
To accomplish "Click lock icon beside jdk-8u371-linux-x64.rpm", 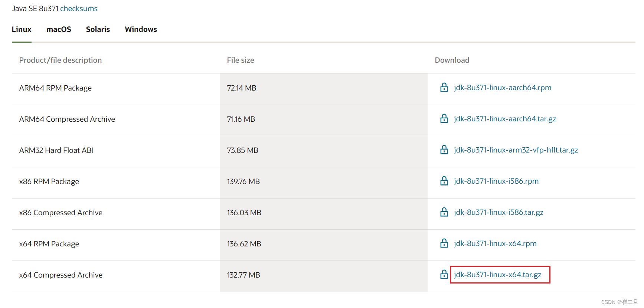I will coord(444,243).
